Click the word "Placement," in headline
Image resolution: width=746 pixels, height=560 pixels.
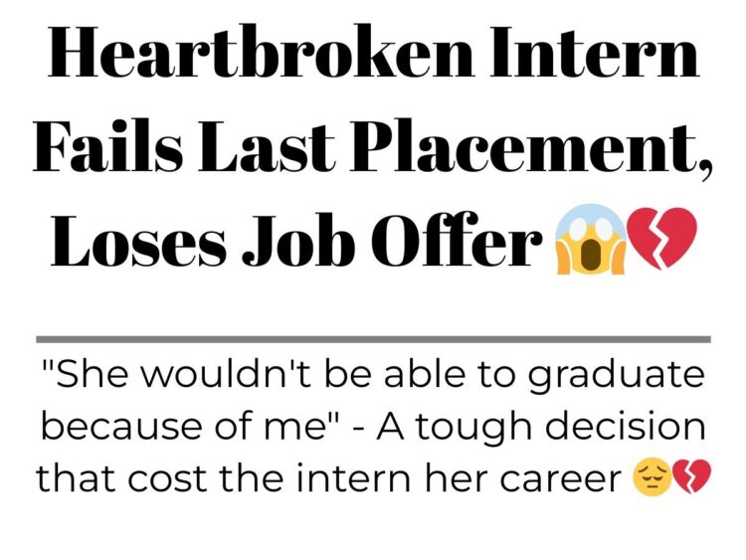[531, 147]
